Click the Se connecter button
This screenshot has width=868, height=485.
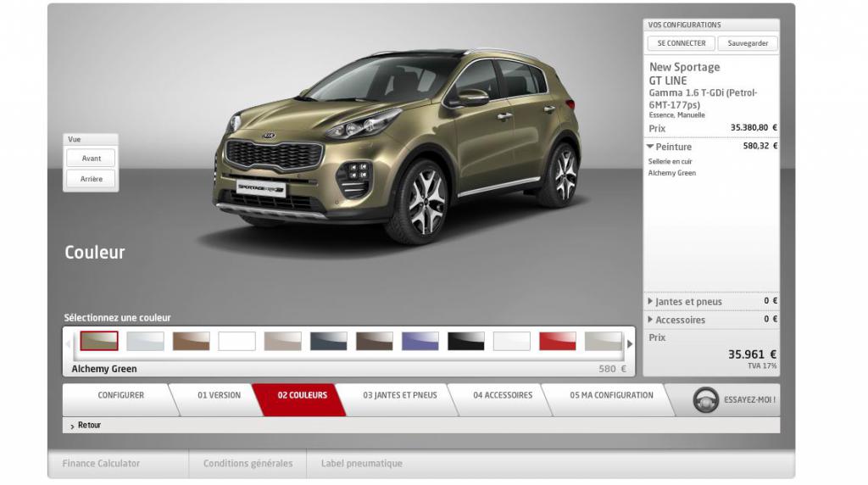[682, 43]
